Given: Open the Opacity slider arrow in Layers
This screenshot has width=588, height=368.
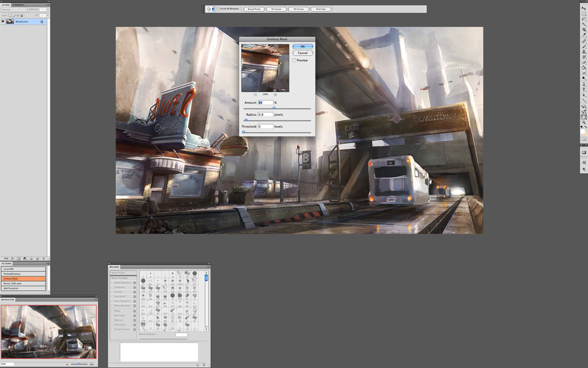Looking at the screenshot, I should tap(48, 9).
